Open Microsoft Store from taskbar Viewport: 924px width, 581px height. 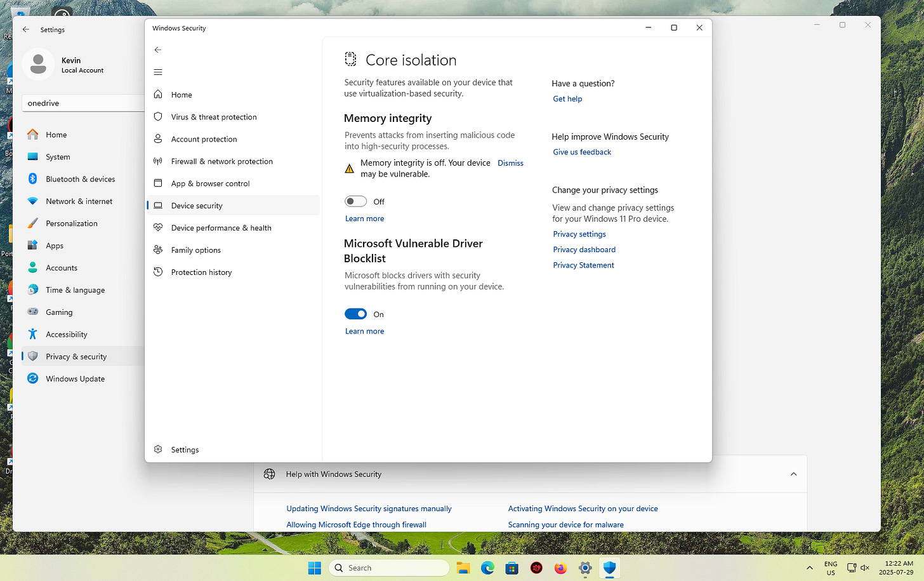click(x=512, y=568)
